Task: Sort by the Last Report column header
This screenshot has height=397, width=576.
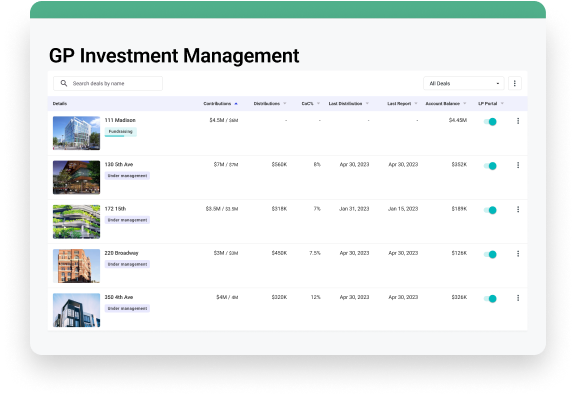Action: pos(399,104)
